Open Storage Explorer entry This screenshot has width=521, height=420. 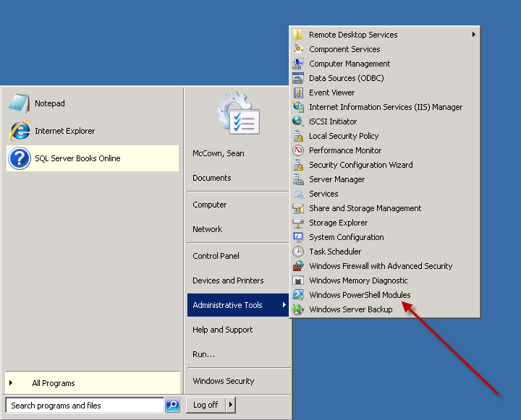tap(385, 223)
